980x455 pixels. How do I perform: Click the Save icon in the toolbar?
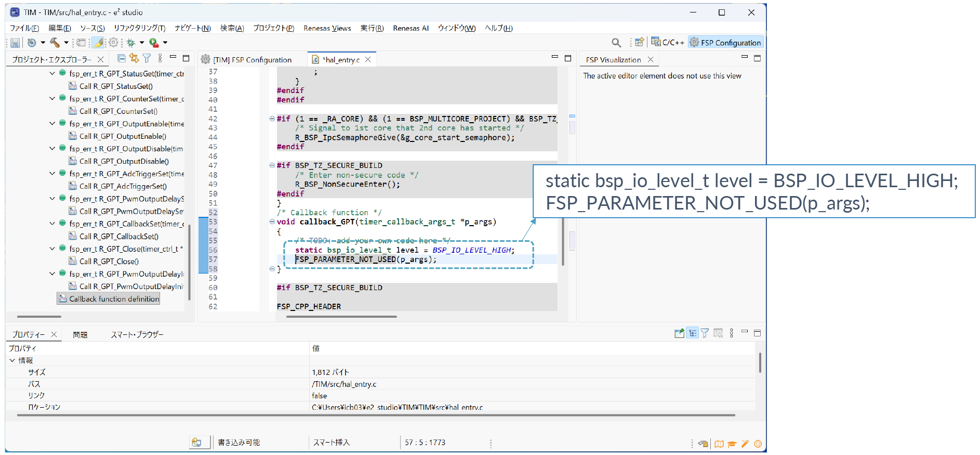point(15,43)
